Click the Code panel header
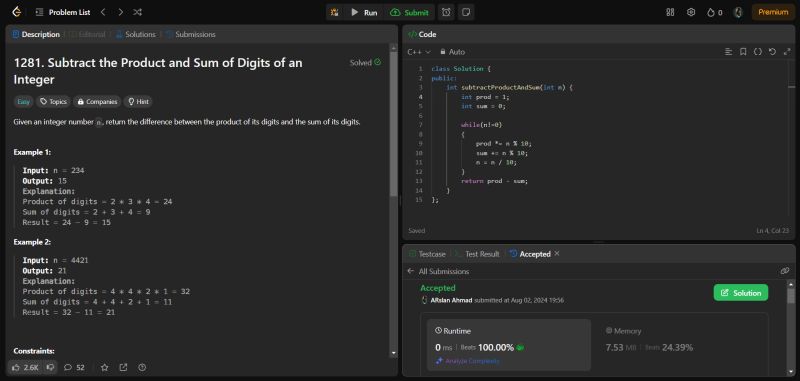Screen dimensions: 800x381 (x=422, y=34)
